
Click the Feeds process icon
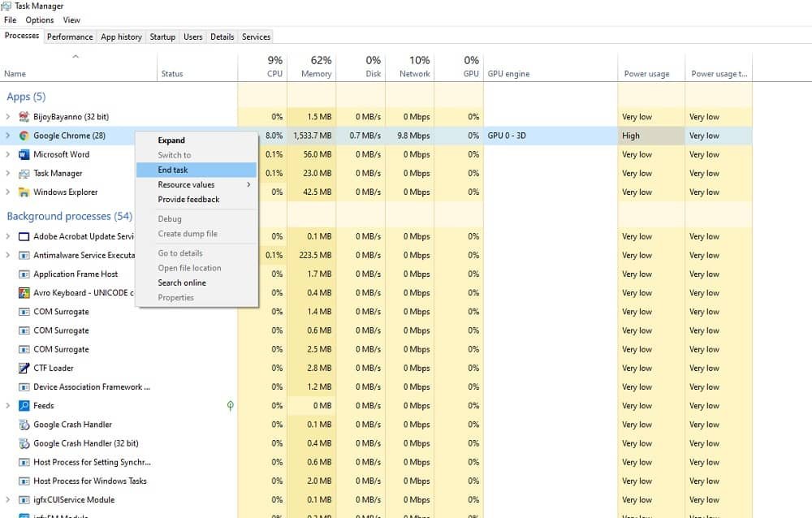24,406
